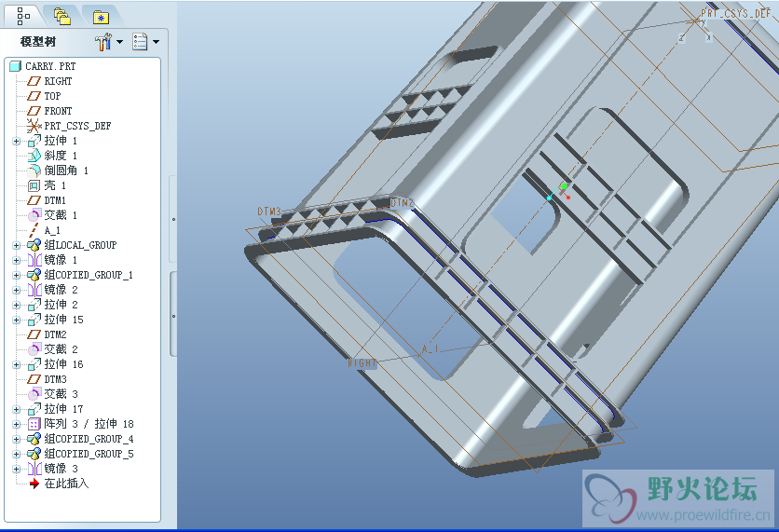Select the A_1 axis icon

pos(34,230)
